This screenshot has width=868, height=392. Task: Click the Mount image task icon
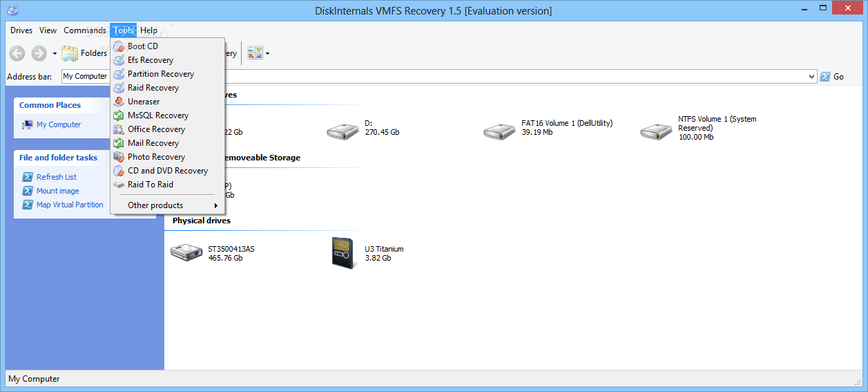(28, 191)
